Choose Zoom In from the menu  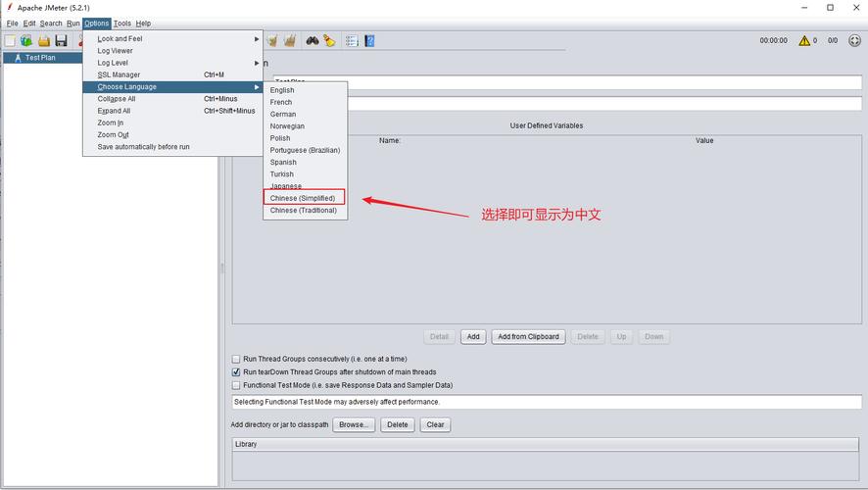(172, 122)
